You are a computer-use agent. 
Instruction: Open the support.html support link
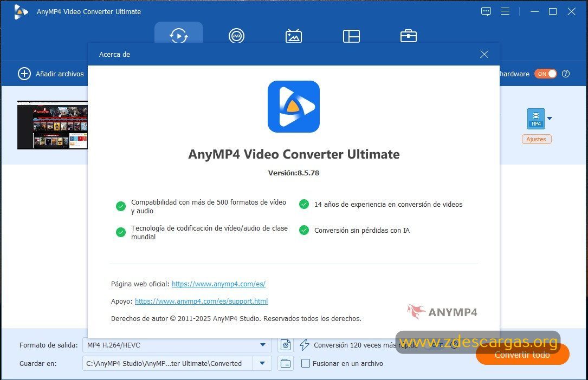pyautogui.click(x=202, y=301)
